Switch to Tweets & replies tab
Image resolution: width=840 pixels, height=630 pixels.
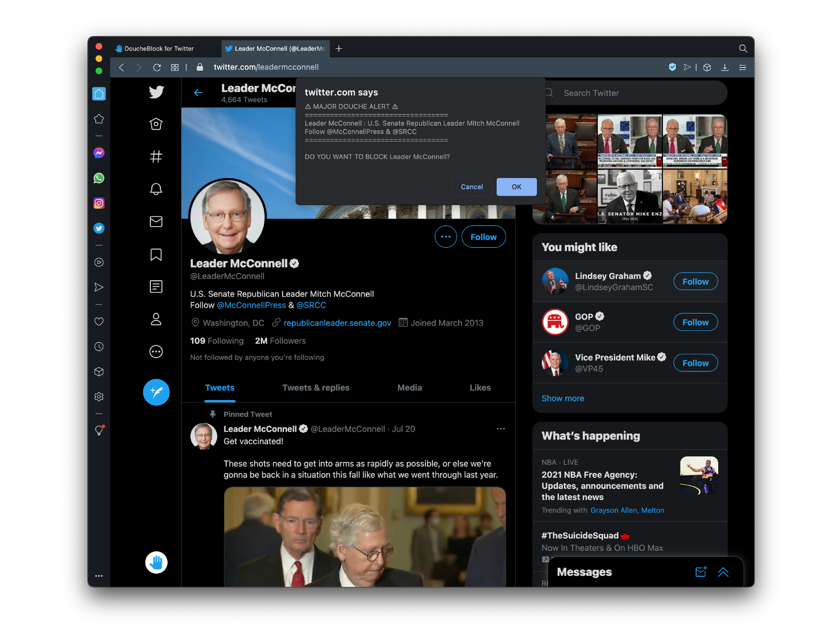coord(316,387)
